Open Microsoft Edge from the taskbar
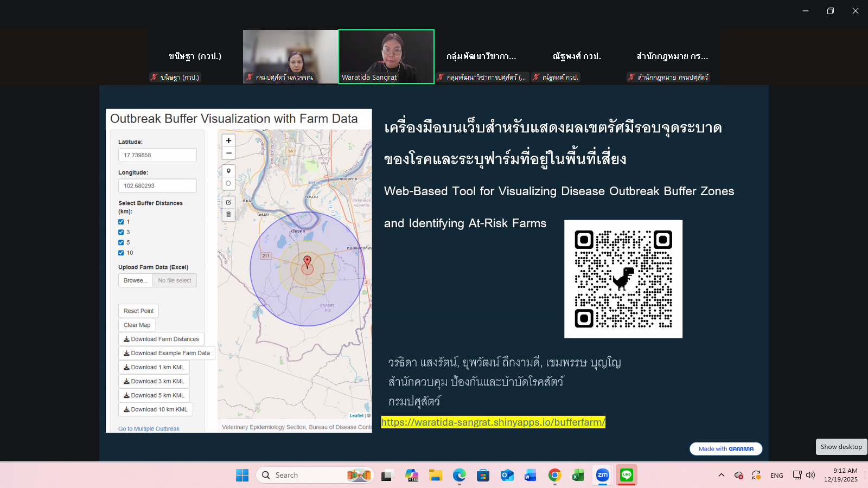 [460, 475]
